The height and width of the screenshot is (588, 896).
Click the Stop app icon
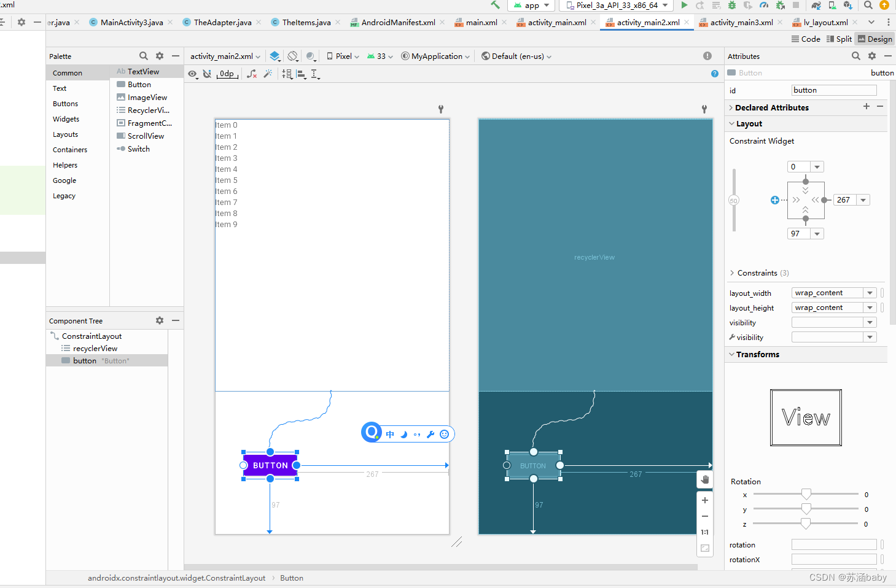(x=797, y=5)
